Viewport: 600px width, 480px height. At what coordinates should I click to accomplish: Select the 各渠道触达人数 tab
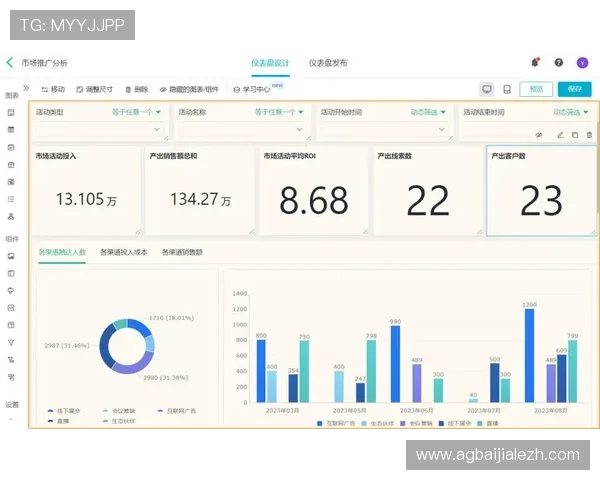click(x=62, y=252)
